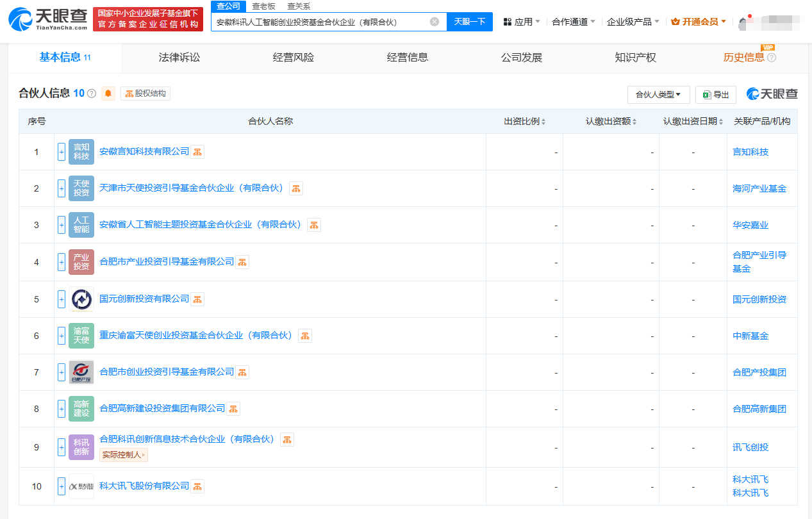Viewport: 812px width, 519px height.
Task: Switch to the 经营信息 tab
Action: point(408,58)
